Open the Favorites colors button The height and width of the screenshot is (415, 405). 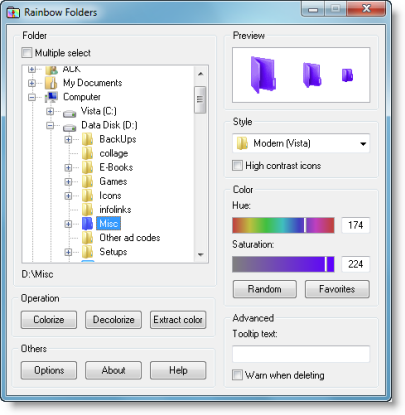(337, 289)
